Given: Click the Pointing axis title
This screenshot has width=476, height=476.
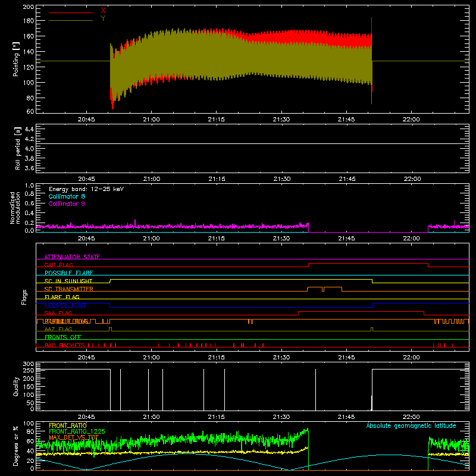Looking at the screenshot, I should (x=16, y=59).
